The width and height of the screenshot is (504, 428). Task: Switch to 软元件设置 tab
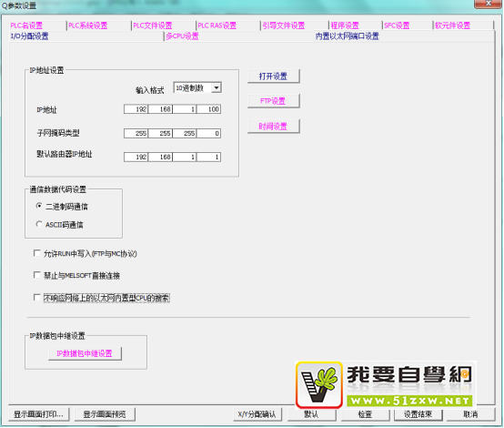pyautogui.click(x=452, y=25)
